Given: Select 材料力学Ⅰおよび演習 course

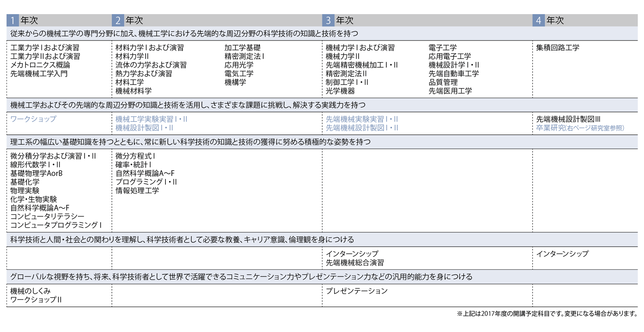Looking at the screenshot, I should (x=150, y=47).
